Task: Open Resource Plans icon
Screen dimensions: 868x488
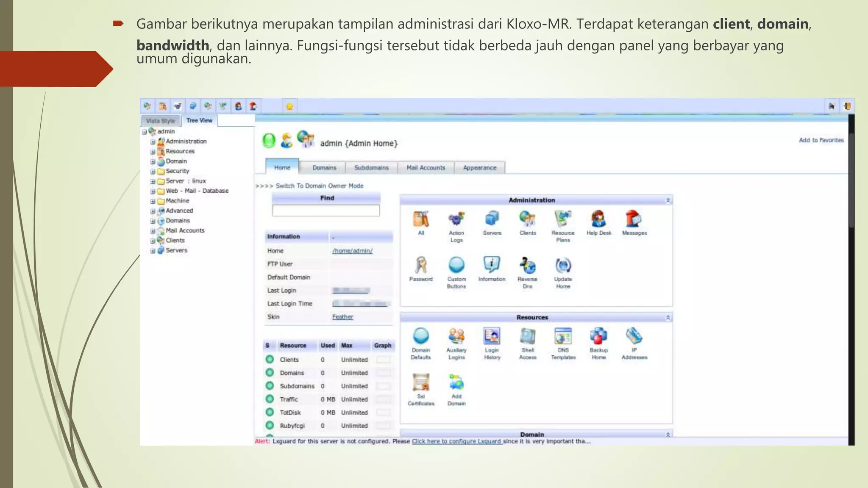Action: [563, 219]
